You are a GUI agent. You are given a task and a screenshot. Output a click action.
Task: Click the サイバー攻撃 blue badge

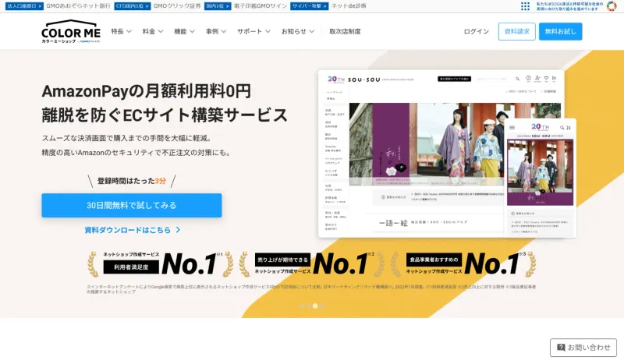309,6
